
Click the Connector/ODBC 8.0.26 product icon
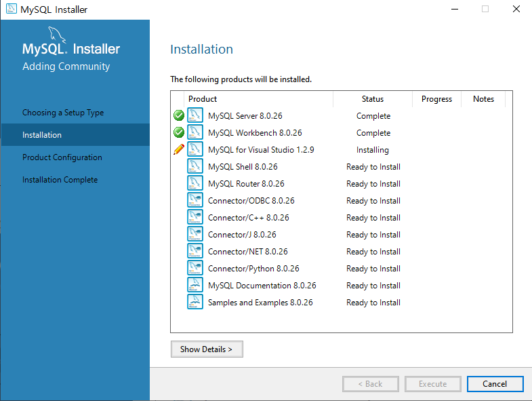(x=195, y=200)
